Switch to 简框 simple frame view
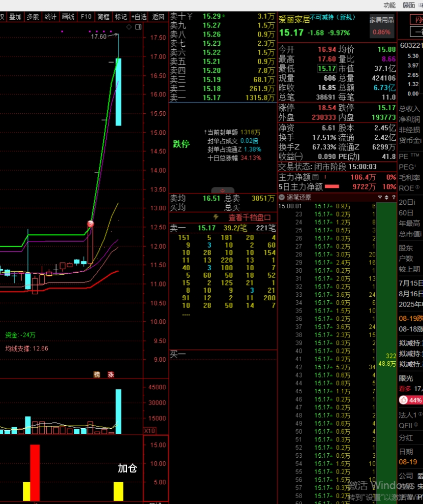The image size is (423, 504). click(x=103, y=17)
